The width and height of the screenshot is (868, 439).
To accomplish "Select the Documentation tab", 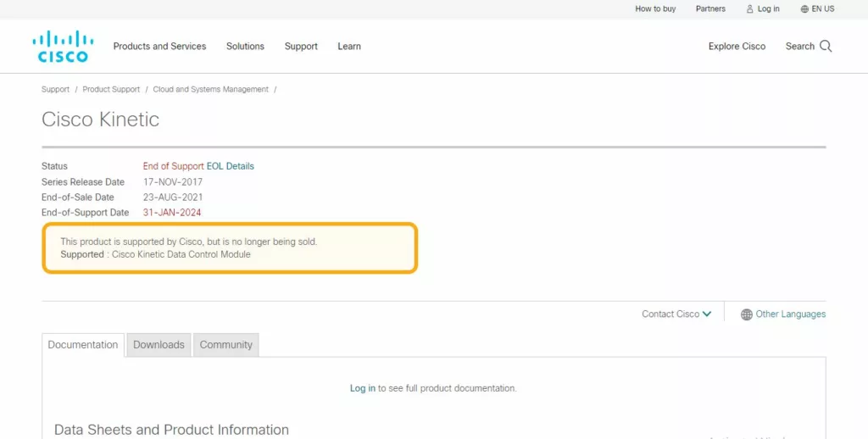I will pyautogui.click(x=83, y=345).
